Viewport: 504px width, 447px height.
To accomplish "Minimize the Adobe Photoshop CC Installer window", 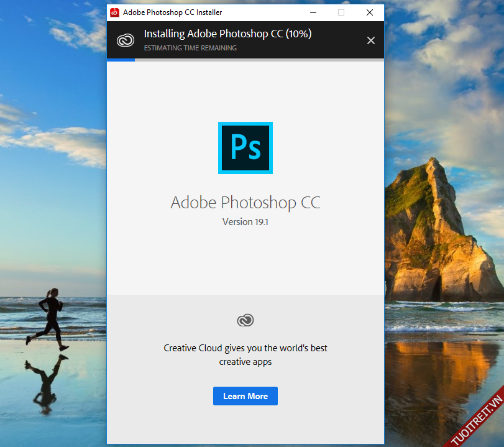I will coord(312,12).
